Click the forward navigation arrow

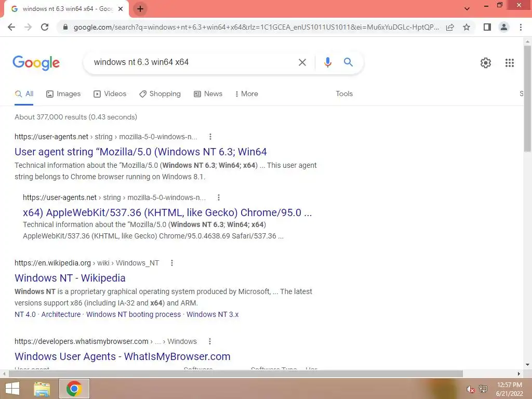[28, 27]
